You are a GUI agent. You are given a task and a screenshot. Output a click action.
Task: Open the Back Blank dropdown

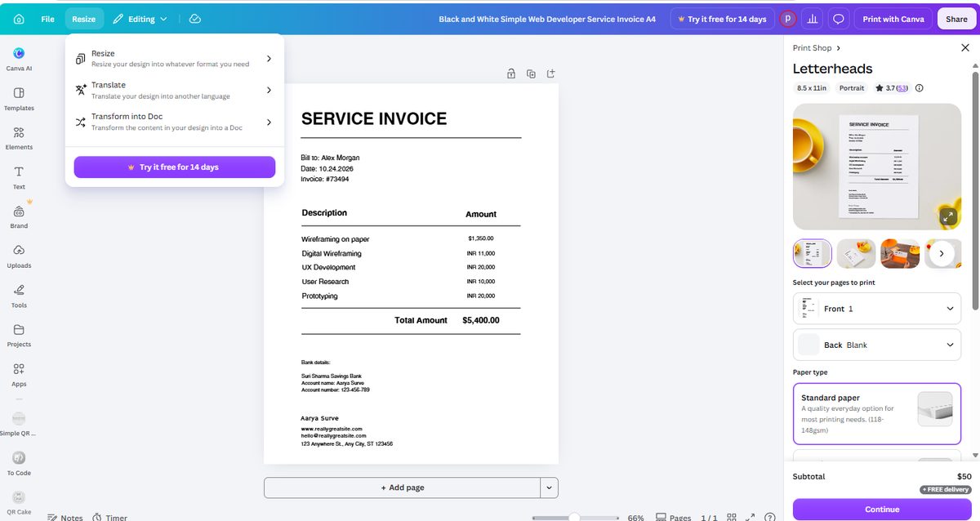pos(877,345)
